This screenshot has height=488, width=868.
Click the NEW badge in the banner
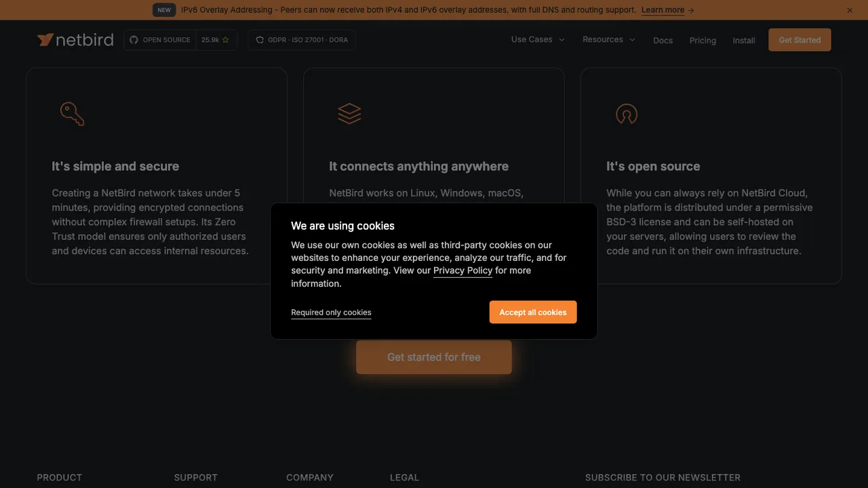pos(164,10)
